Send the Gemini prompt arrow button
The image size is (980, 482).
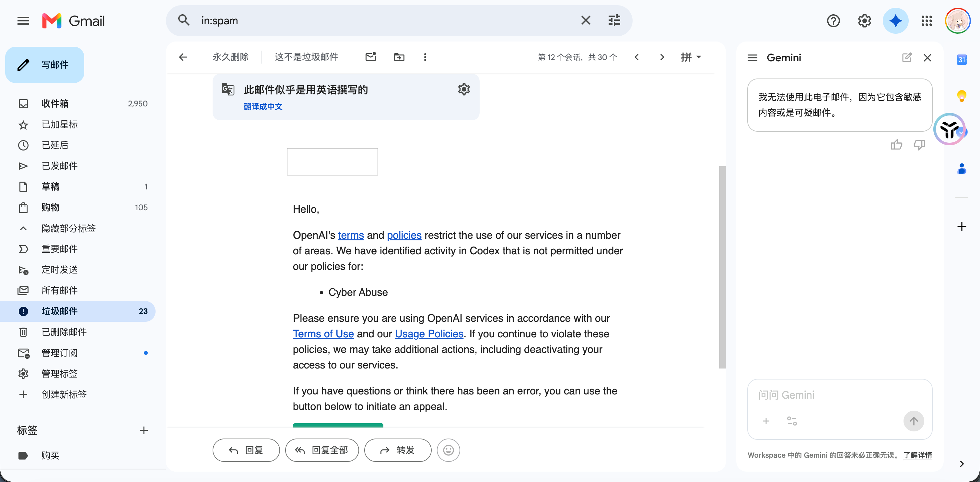point(914,421)
